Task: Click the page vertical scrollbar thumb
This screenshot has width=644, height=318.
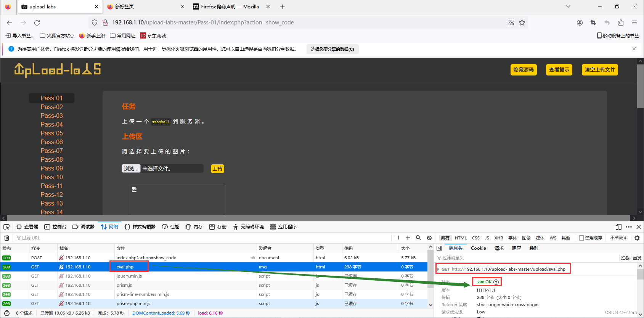Action: click(x=640, y=86)
